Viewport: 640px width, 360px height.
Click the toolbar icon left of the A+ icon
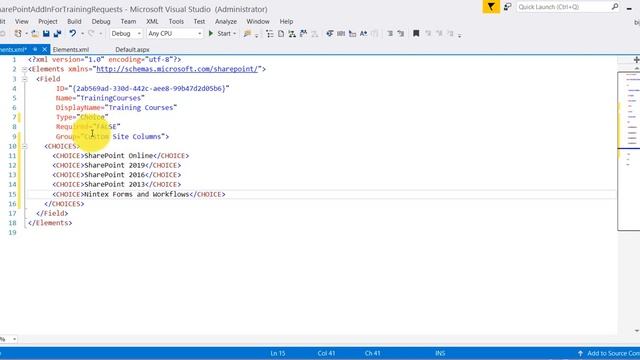click(352, 34)
